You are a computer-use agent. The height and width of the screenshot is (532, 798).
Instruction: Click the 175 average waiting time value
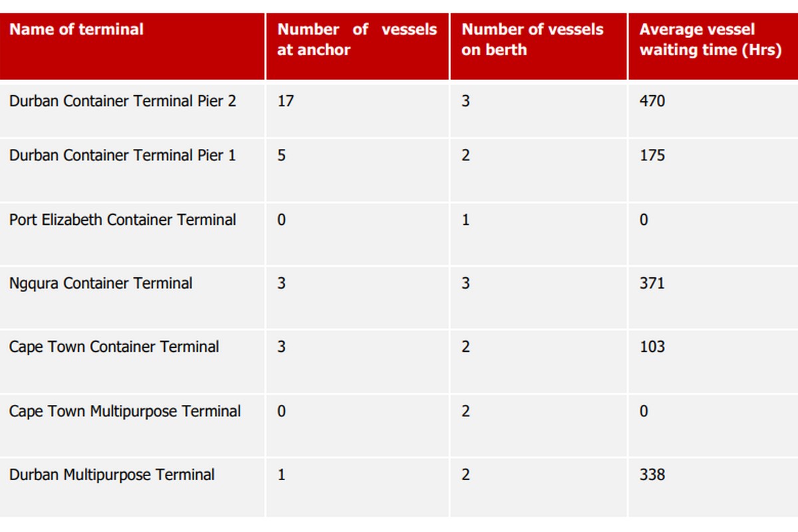click(652, 156)
